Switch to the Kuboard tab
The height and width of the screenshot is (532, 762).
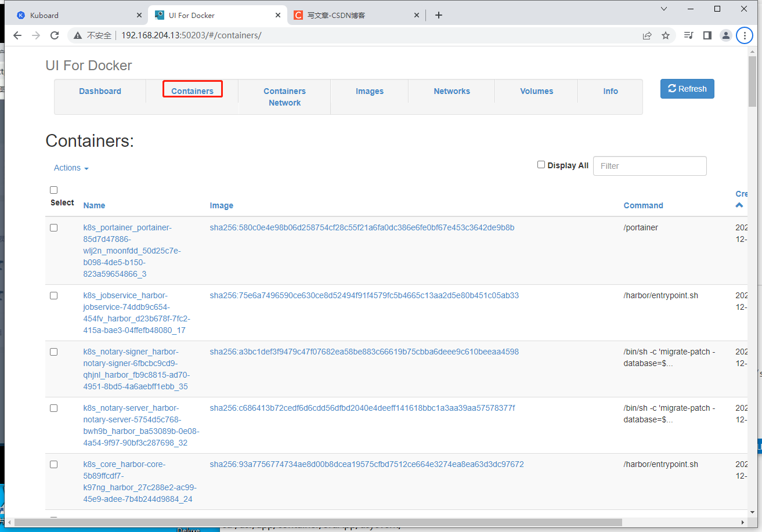point(78,15)
